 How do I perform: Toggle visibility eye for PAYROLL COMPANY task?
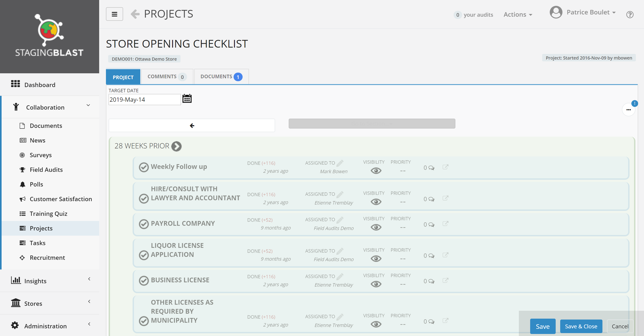376,227
